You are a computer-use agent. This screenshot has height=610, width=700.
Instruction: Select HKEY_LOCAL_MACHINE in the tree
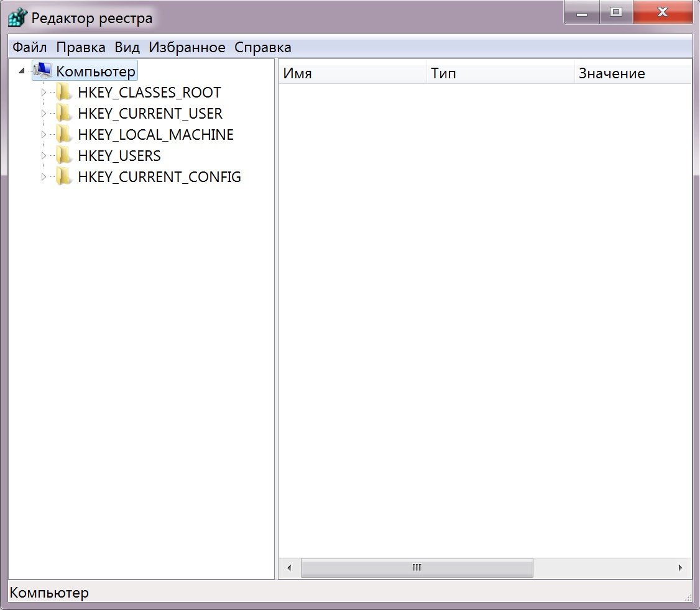pos(155,134)
